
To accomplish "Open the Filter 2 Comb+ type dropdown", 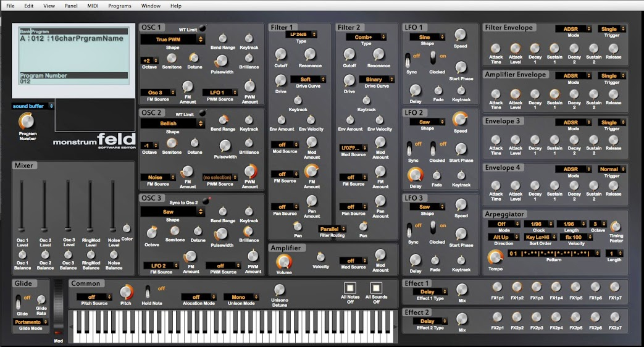I will point(366,36).
